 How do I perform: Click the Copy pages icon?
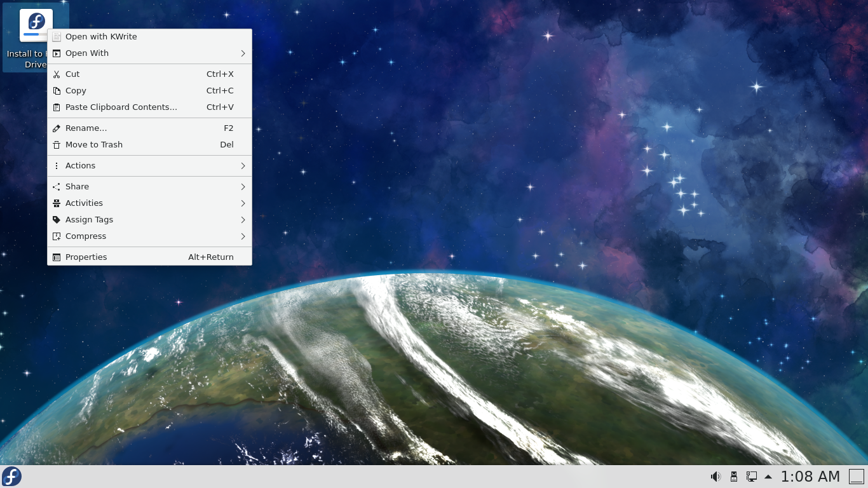(x=57, y=91)
